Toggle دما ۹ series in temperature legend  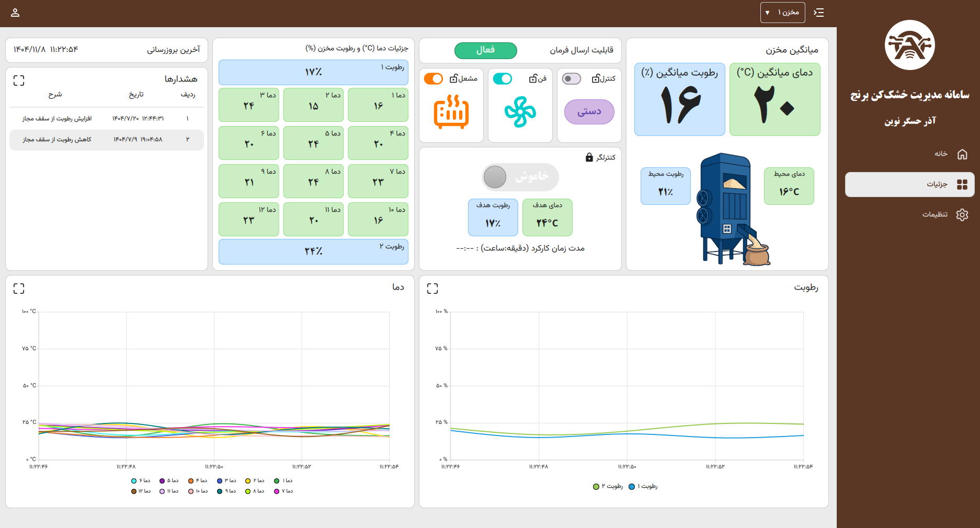pyautogui.click(x=226, y=491)
